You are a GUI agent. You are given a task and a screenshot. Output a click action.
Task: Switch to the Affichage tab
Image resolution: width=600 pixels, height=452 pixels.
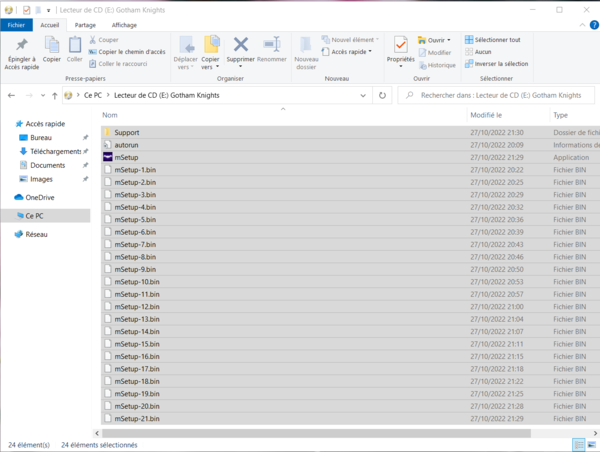point(124,25)
